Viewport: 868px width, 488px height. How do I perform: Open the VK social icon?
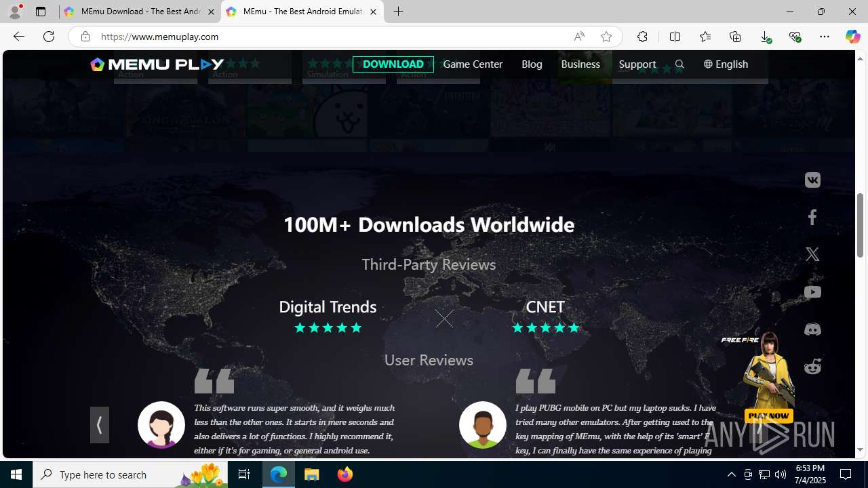[x=812, y=180]
